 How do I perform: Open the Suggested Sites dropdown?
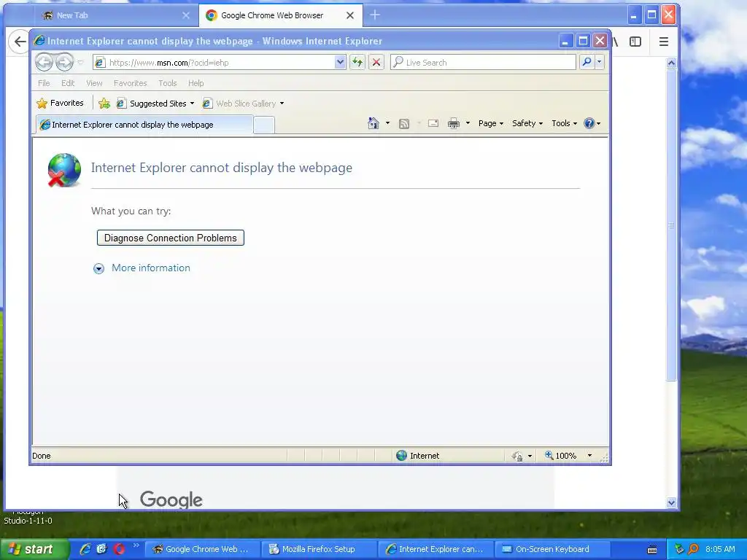pos(155,104)
